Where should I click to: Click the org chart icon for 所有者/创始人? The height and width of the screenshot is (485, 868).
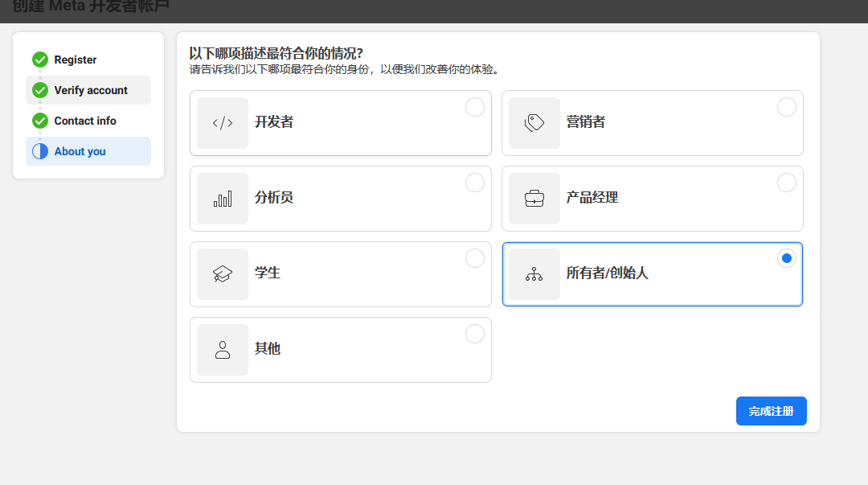pos(534,273)
